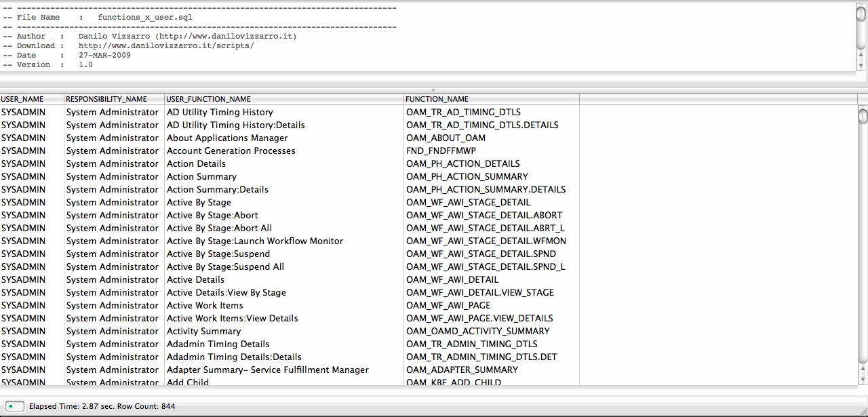The width and height of the screenshot is (868, 417).
Task: Select the Active By Stage:Suspend All cell
Action: 284,266
